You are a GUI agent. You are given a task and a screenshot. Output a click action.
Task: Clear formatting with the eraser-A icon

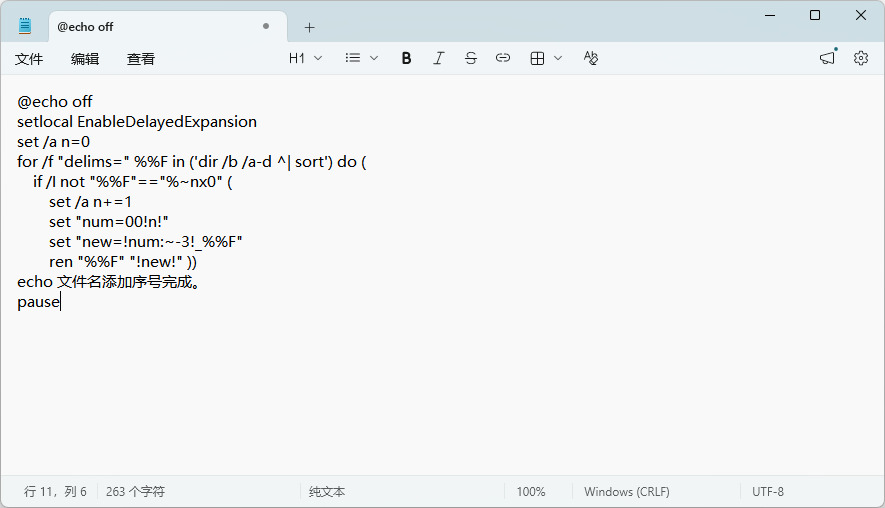click(590, 58)
